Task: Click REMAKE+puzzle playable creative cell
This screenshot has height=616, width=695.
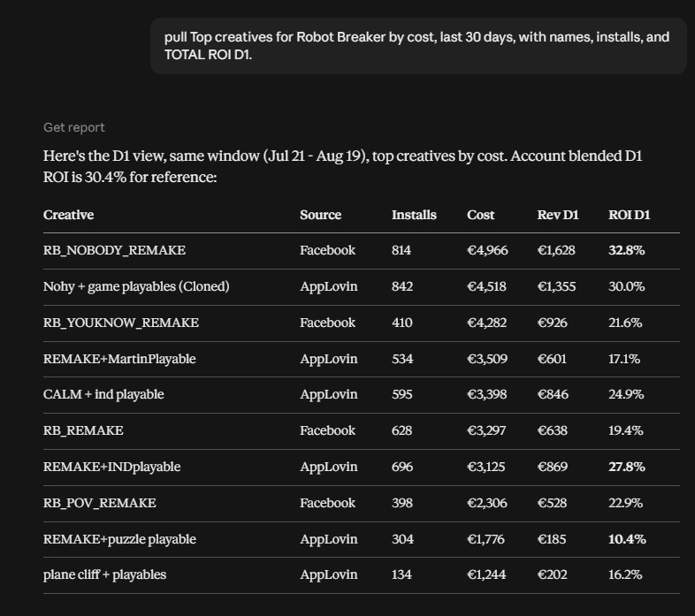Action: (x=119, y=539)
